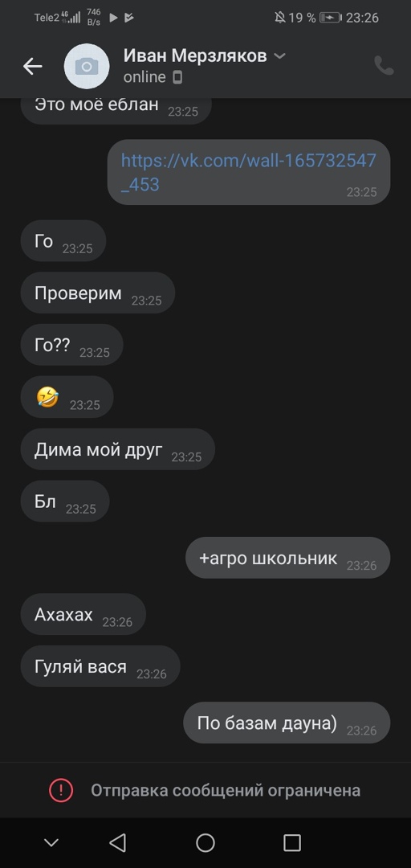The image size is (411, 868).
Task: Tap the back arrow in chat header
Action: (x=33, y=67)
